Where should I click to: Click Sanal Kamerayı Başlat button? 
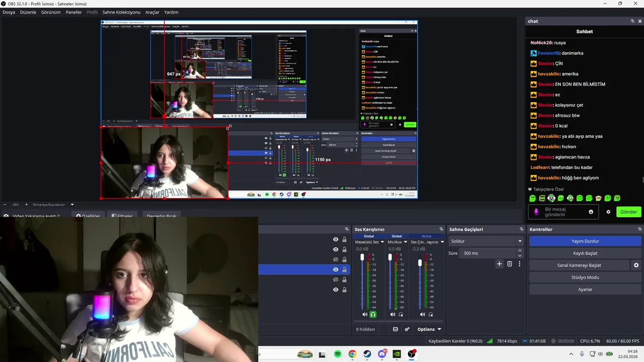[x=579, y=265]
